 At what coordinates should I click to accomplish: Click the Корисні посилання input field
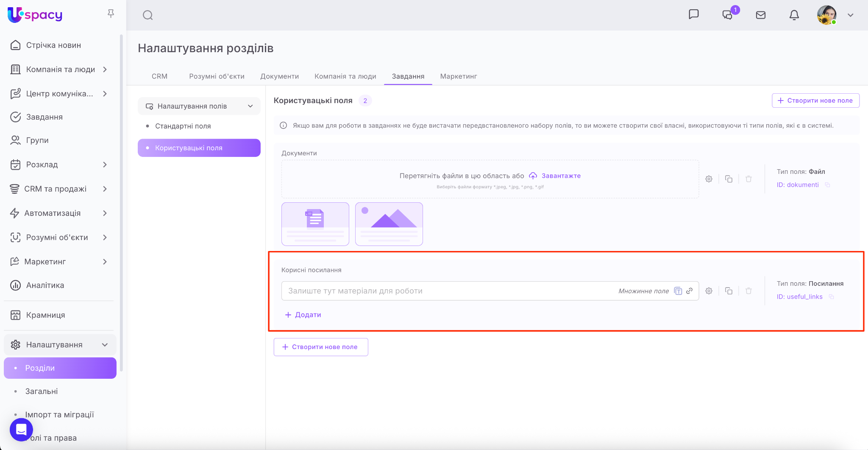point(449,291)
